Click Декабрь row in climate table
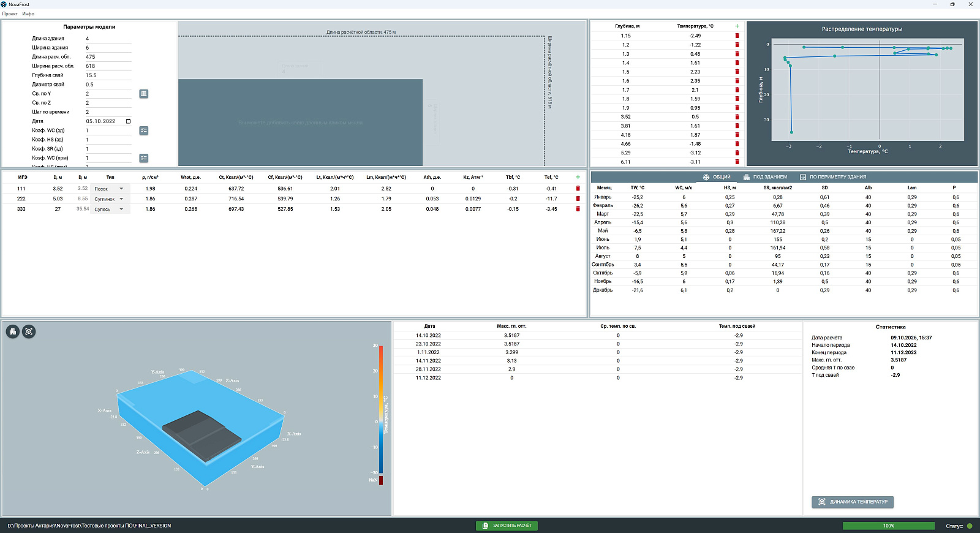Image resolution: width=980 pixels, height=533 pixels. click(x=784, y=290)
